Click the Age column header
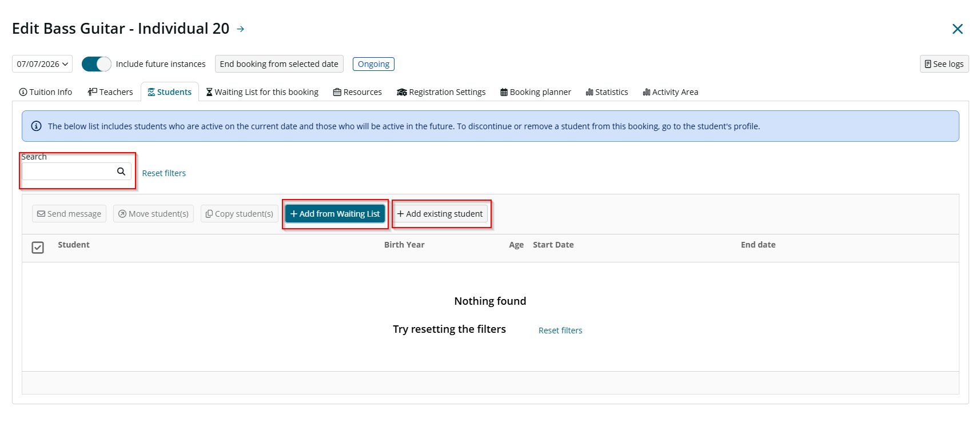The width and height of the screenshot is (980, 430). [516, 245]
